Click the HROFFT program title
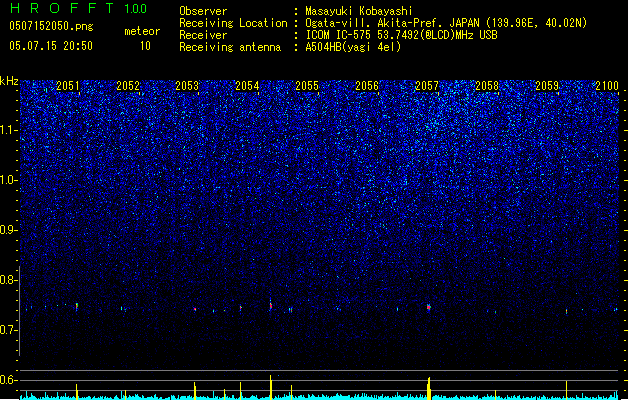This screenshot has height=400, width=629. [62, 8]
